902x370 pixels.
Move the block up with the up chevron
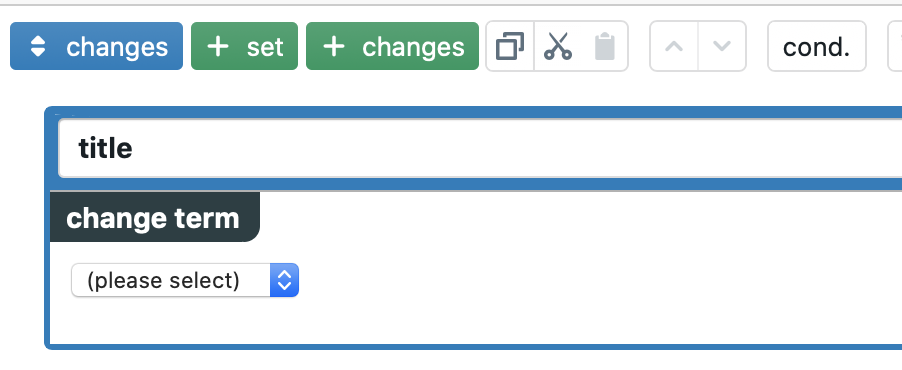674,46
